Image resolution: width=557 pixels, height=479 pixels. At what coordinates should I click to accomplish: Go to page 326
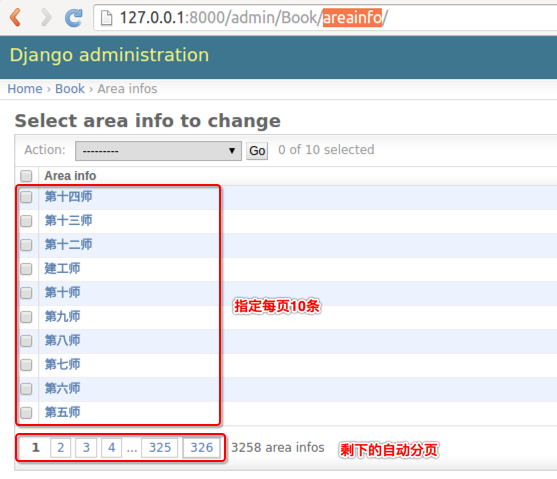click(x=201, y=448)
